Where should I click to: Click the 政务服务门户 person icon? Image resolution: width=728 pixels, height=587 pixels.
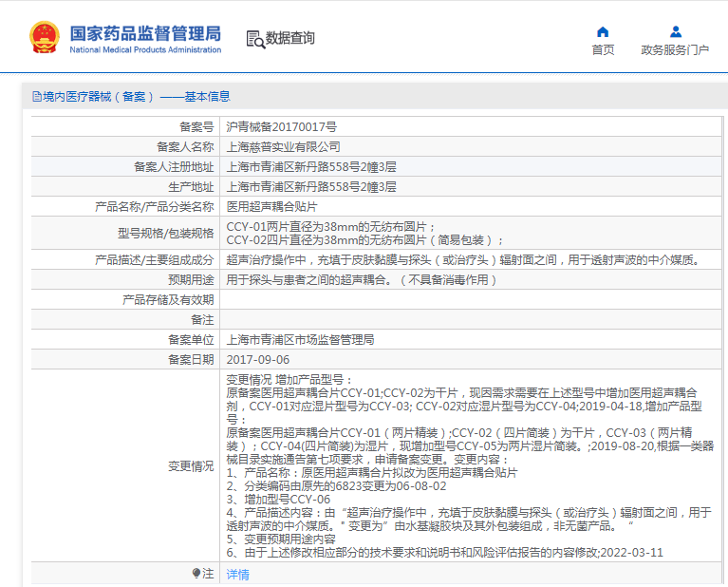tap(676, 31)
